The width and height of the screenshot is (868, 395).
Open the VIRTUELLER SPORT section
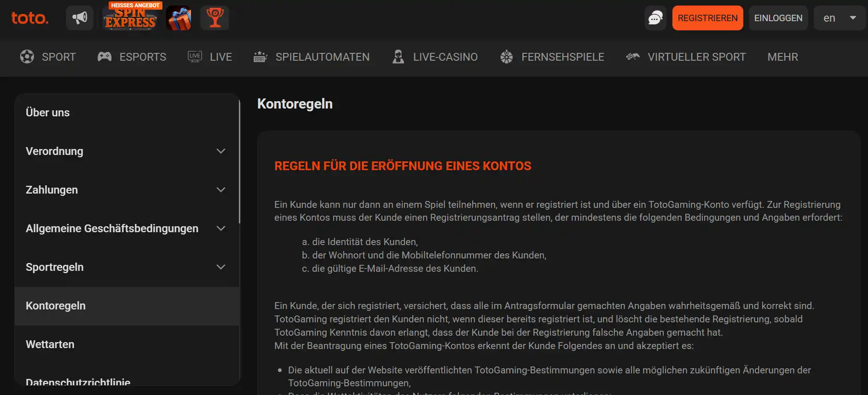[697, 57]
